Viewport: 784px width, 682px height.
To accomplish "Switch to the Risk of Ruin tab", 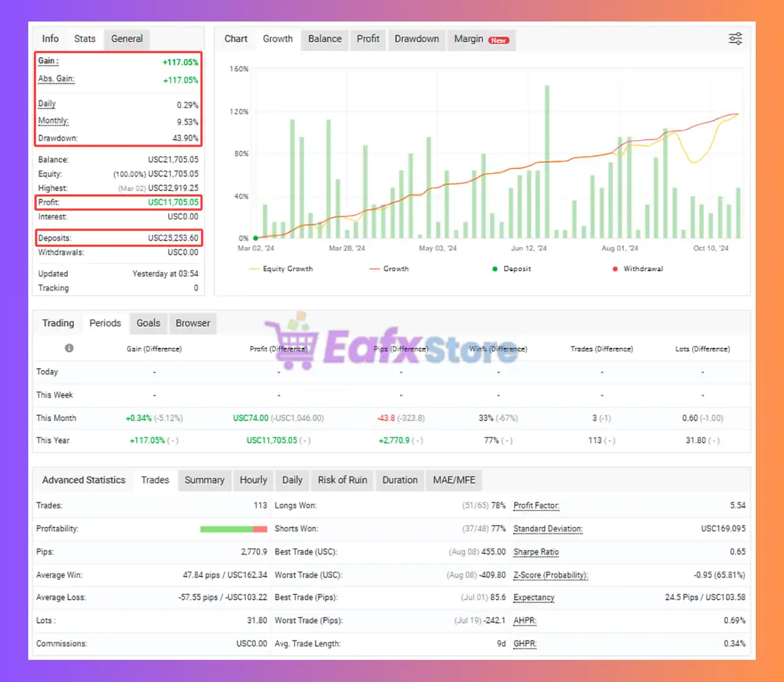I will [342, 480].
